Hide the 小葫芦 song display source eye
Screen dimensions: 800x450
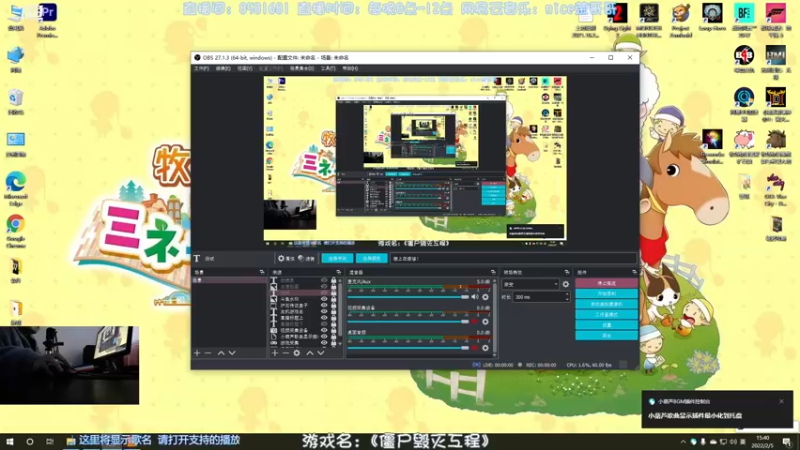(324, 337)
